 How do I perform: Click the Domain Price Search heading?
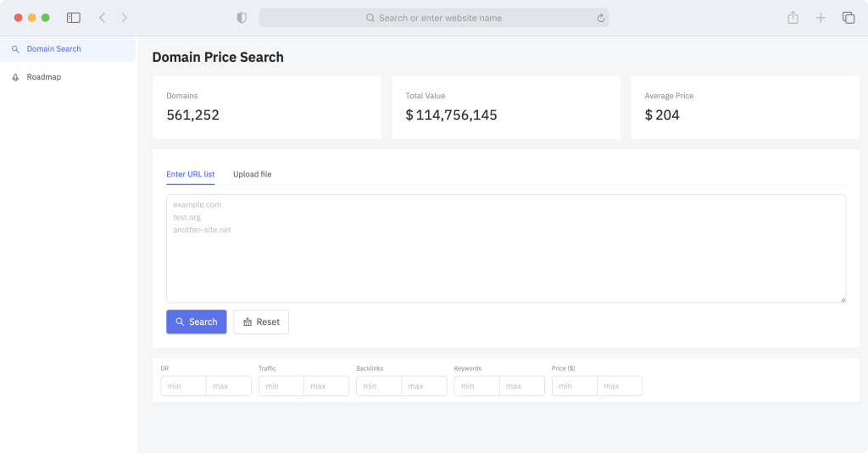(218, 57)
